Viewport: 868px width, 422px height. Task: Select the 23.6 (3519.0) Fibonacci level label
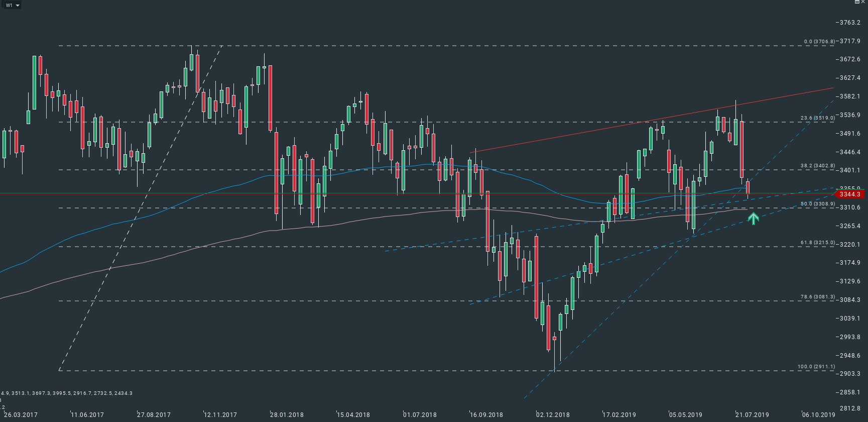pos(817,118)
